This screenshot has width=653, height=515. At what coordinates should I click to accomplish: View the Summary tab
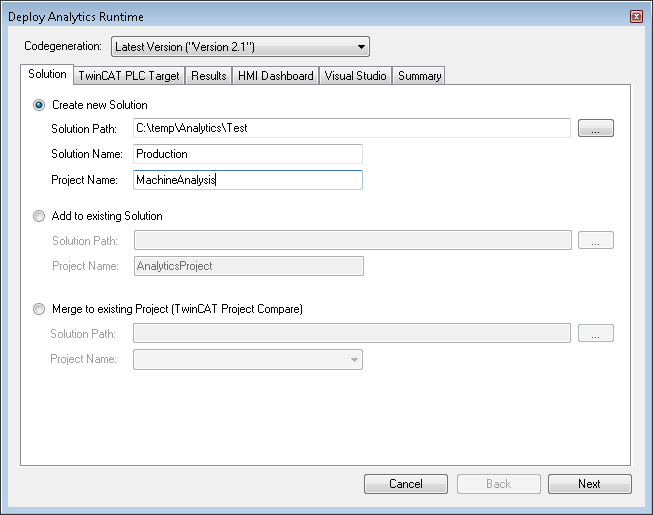click(419, 76)
